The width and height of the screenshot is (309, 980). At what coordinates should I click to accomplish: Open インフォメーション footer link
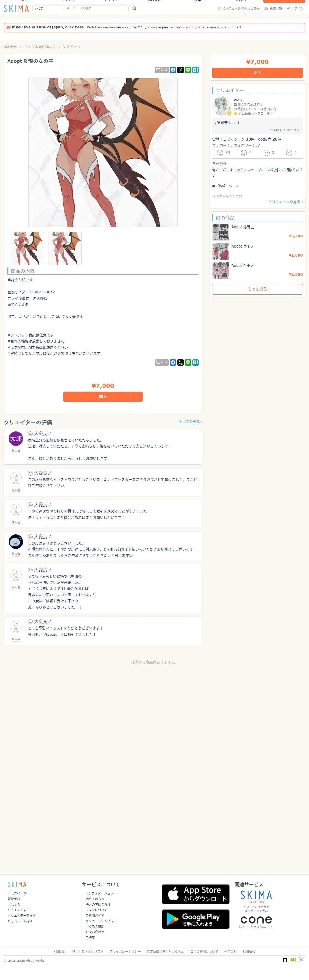point(99,893)
